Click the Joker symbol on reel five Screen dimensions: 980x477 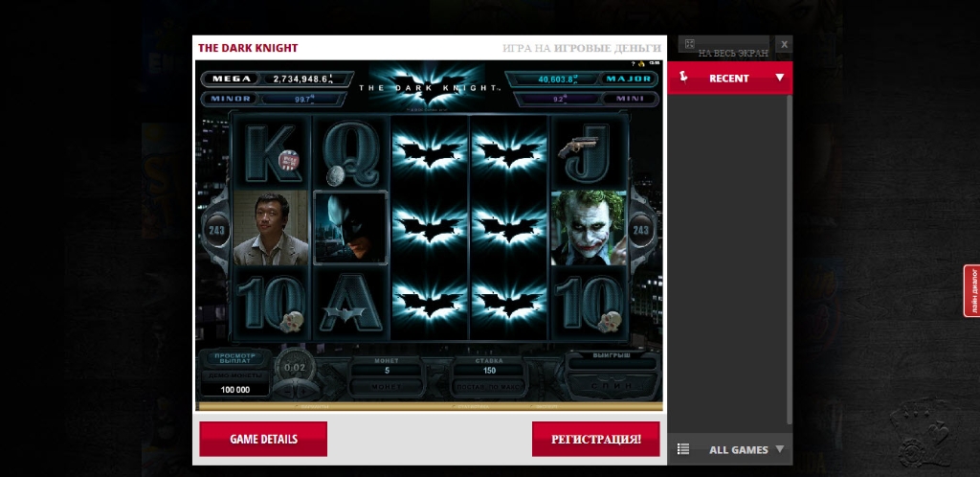tap(589, 228)
